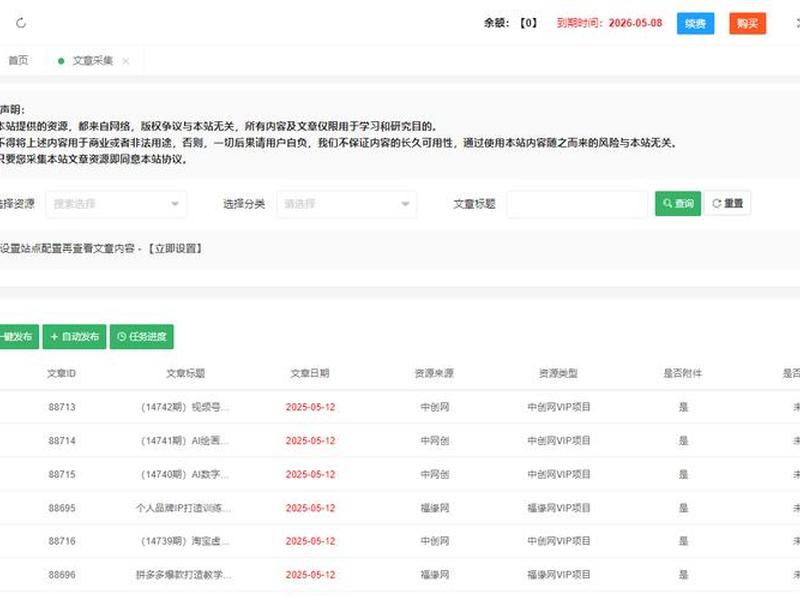Click the 资源类型 column header
Screen dimensions: 800x600
pos(559,373)
